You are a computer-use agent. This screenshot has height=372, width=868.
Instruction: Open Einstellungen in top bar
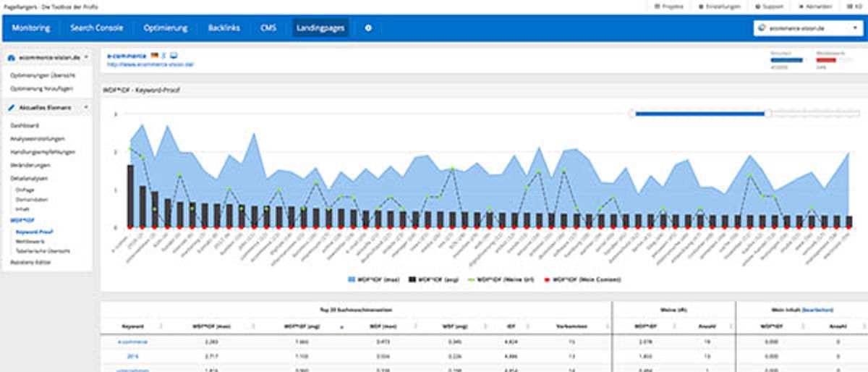click(x=719, y=6)
